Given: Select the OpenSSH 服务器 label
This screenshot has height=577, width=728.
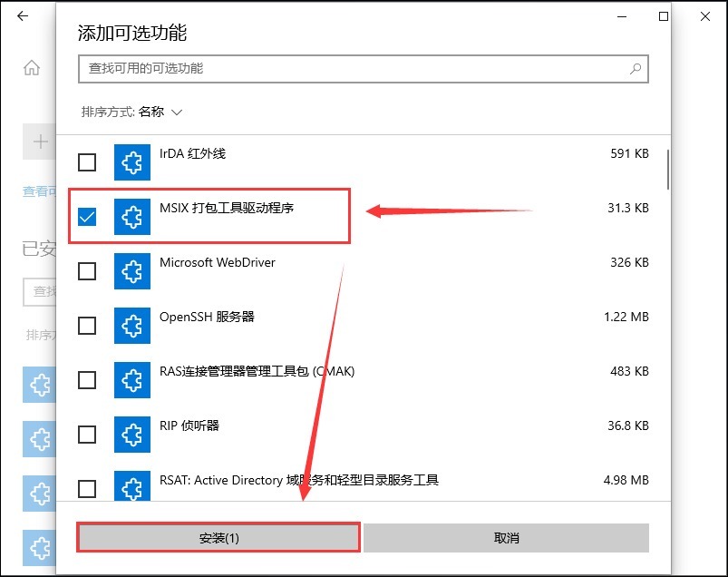Looking at the screenshot, I should (x=207, y=317).
